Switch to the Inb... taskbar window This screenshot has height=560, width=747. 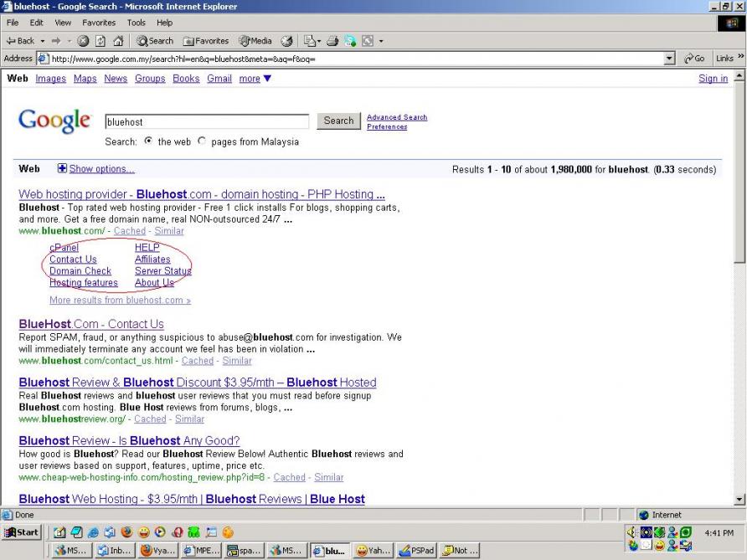pyautogui.click(x=116, y=551)
